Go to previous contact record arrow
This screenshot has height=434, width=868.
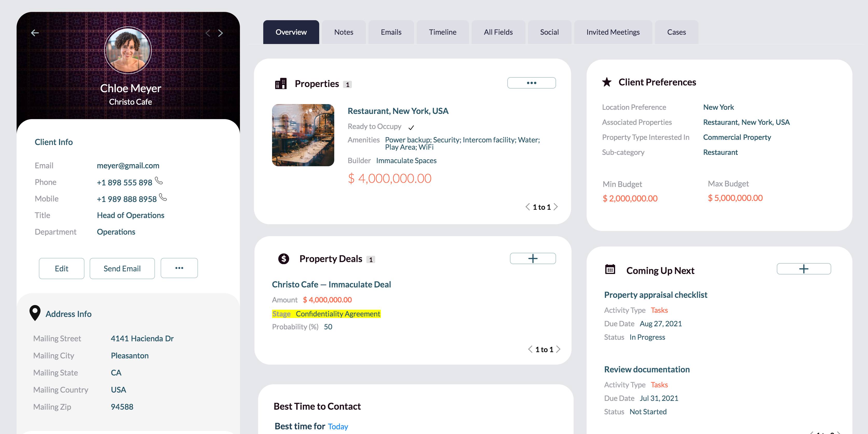tap(208, 33)
